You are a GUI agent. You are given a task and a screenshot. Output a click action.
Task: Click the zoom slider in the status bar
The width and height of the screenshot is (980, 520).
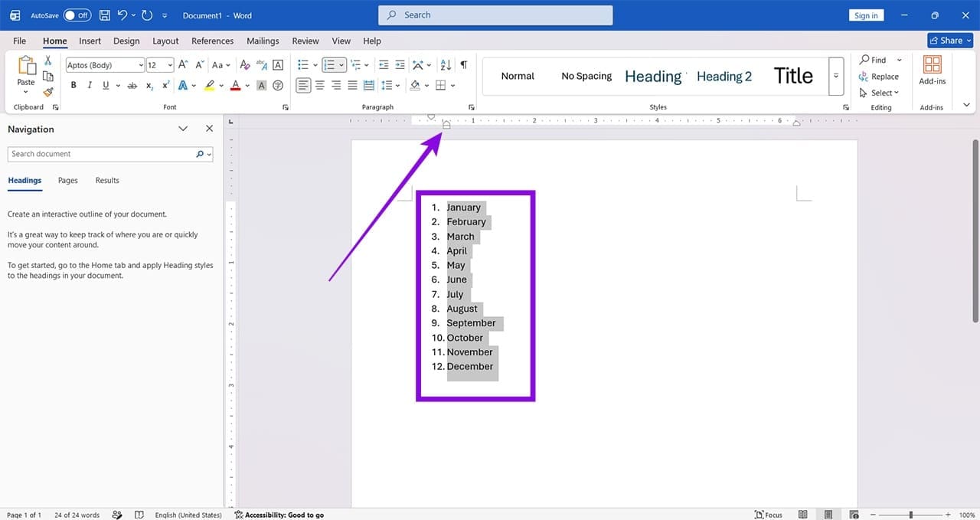(910, 515)
